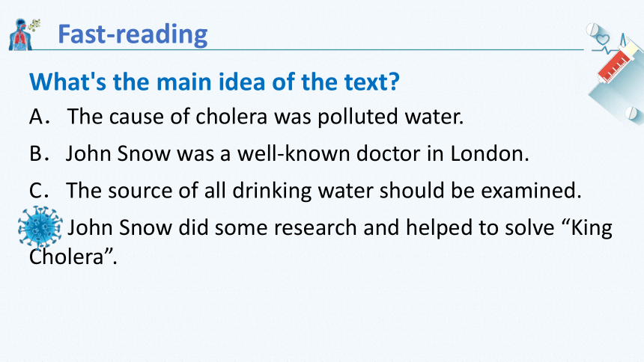644x362 pixels.
Task: Select answer about the source of drinking water
Action: coord(323,191)
